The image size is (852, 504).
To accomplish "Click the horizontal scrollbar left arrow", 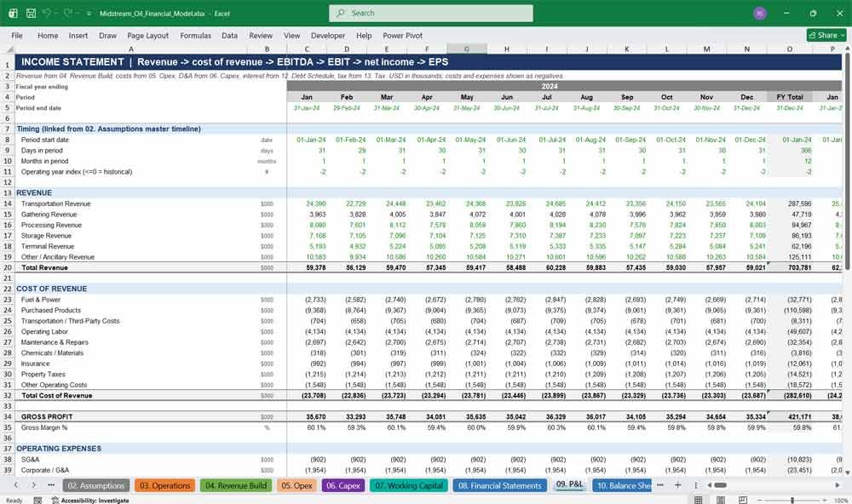I will pos(709,485).
